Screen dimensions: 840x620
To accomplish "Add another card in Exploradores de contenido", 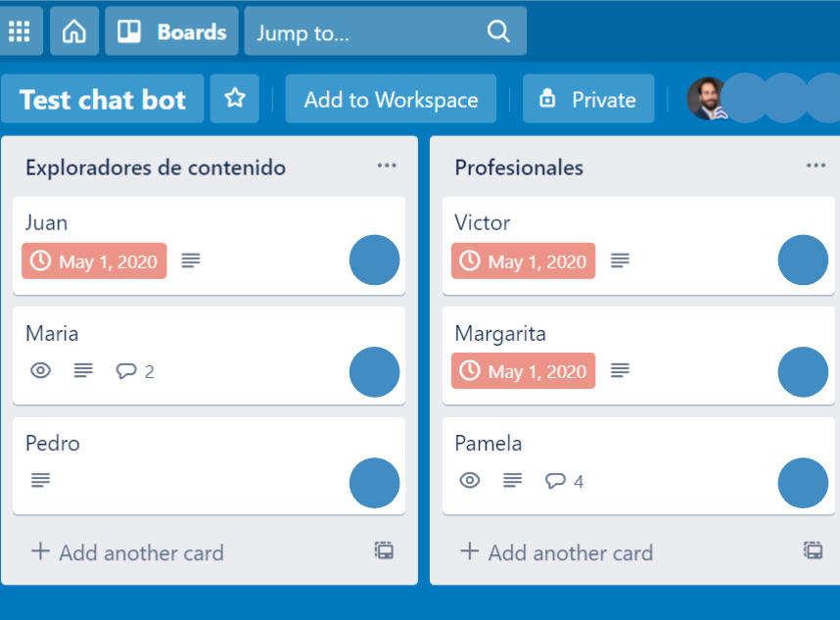I will tap(127, 552).
